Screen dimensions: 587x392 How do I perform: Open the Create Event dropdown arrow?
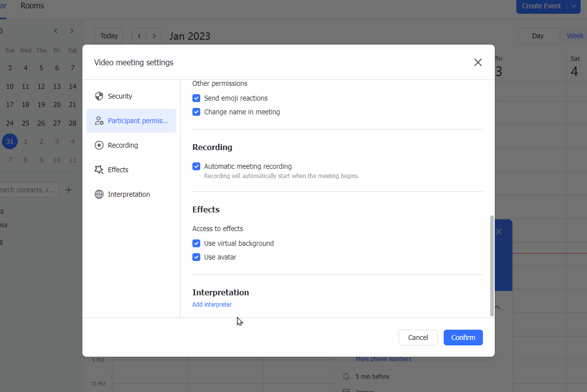click(574, 6)
